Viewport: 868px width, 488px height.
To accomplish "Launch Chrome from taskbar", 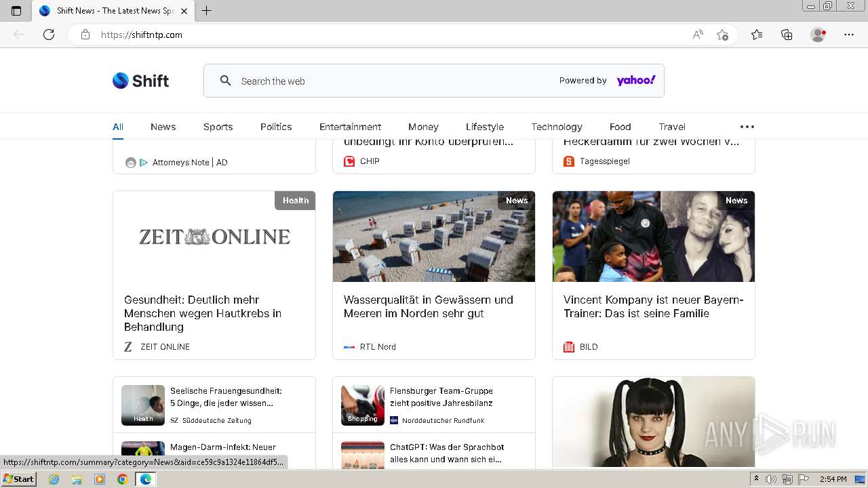I will (x=122, y=479).
